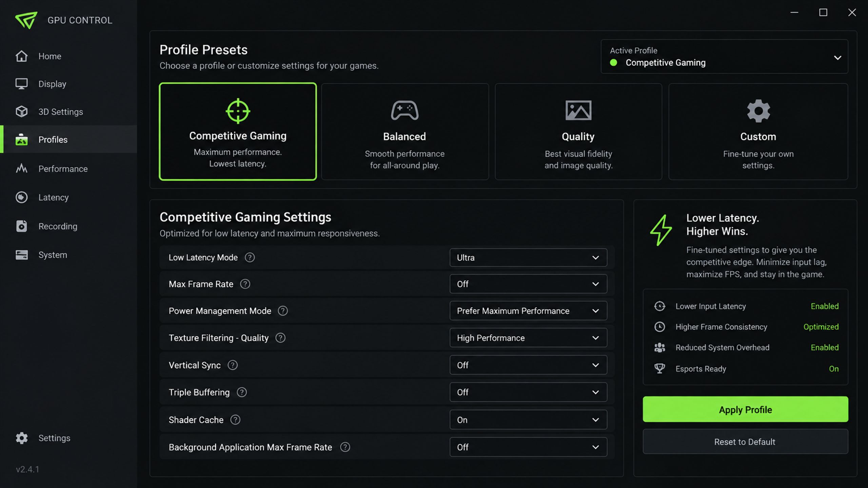The image size is (868, 488).
Task: Maximize the GPU Control window
Action: (823, 13)
